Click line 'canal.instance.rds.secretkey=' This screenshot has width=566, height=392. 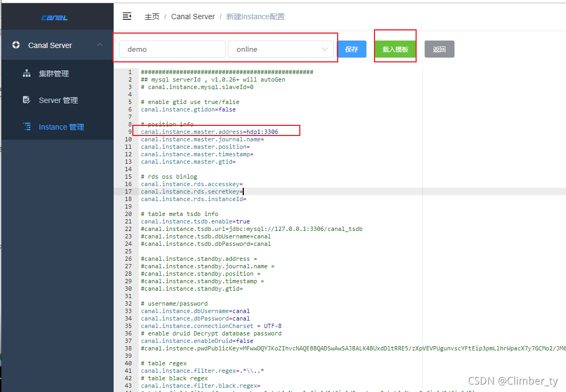[x=192, y=191]
